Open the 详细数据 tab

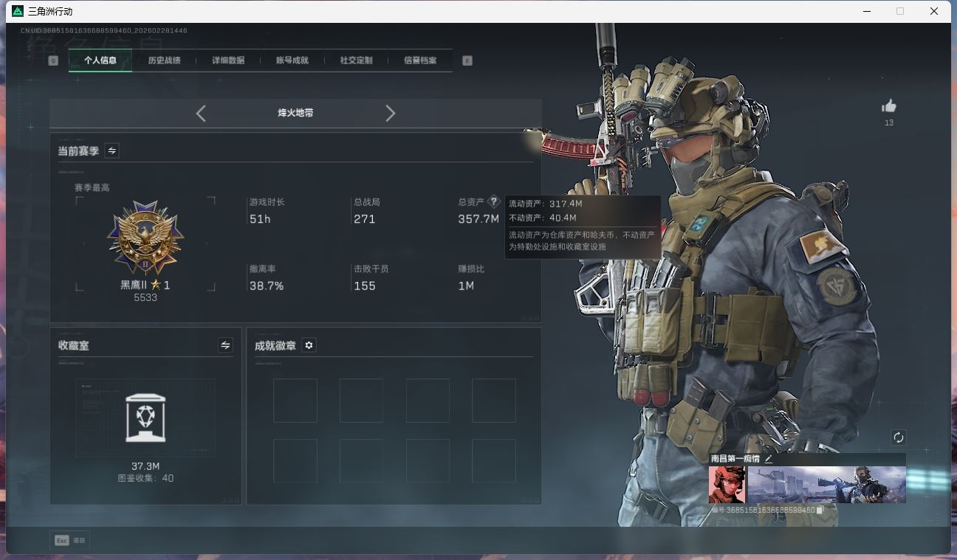pos(228,61)
